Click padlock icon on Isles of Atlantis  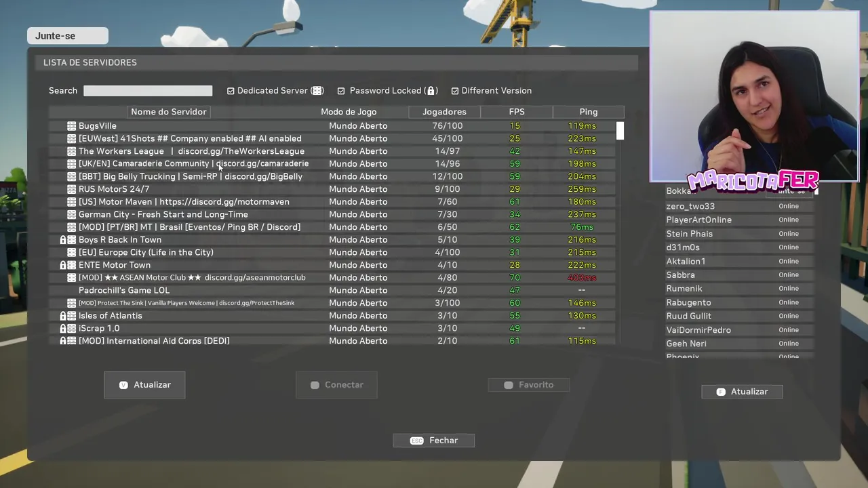(x=63, y=316)
